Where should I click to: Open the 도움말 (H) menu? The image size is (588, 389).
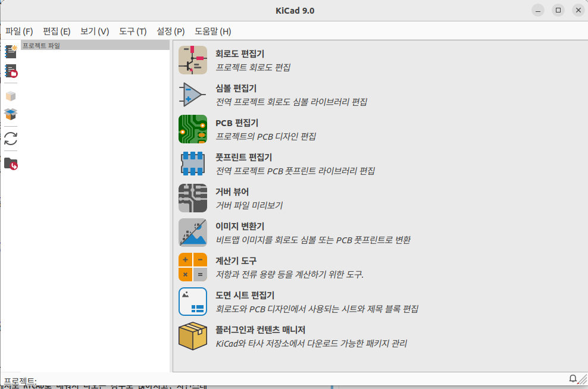212,31
